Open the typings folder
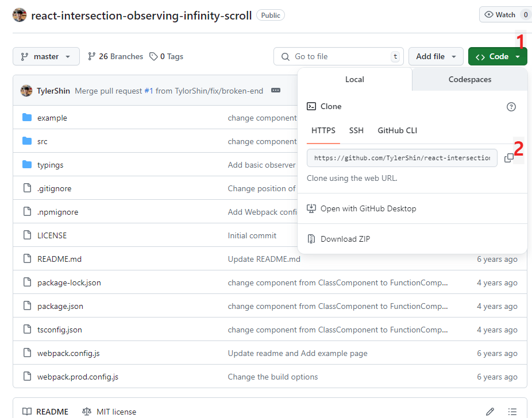Viewport: 532px width, 418px height. [50, 165]
